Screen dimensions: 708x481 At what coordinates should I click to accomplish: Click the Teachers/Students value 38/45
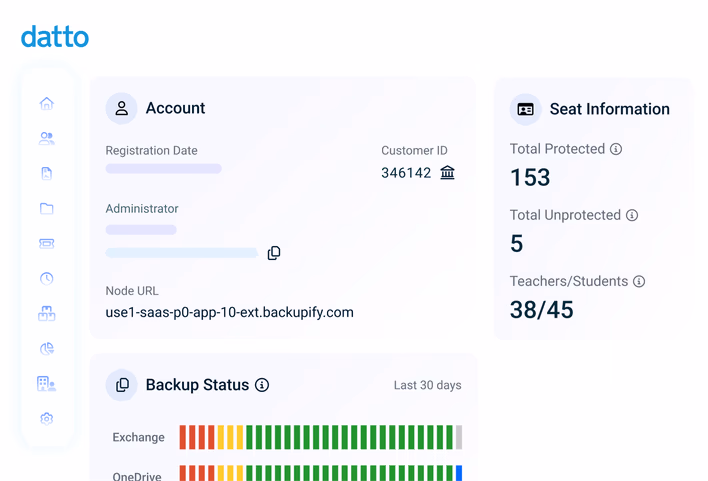[x=542, y=310]
